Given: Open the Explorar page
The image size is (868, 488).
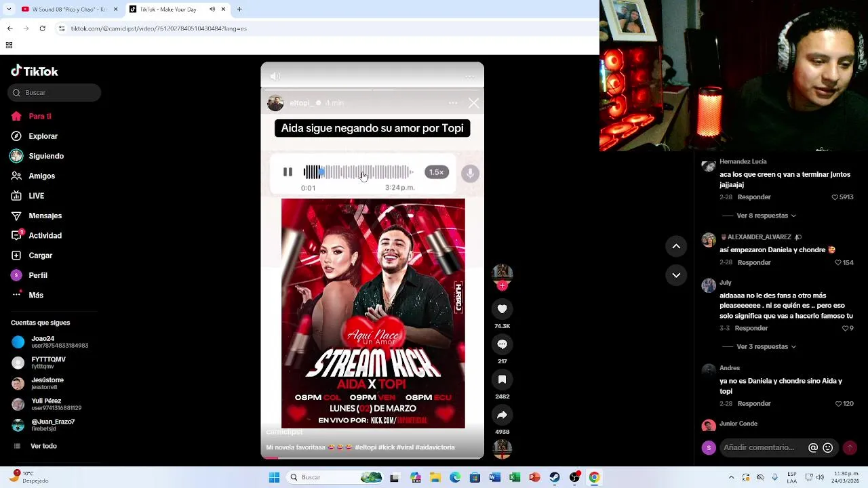Looking at the screenshot, I should [34, 136].
